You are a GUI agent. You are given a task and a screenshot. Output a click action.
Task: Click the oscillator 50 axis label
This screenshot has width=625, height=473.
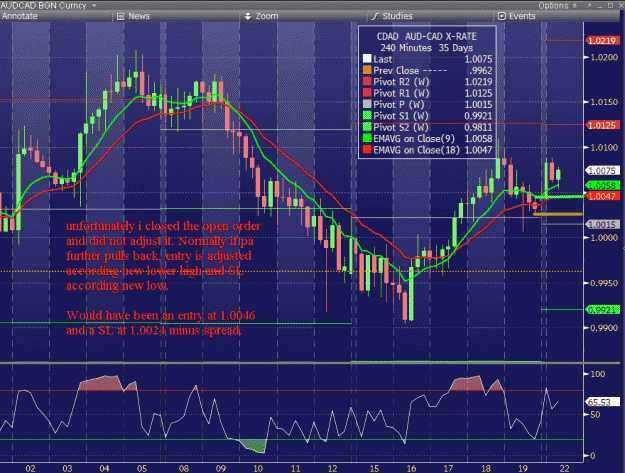(x=595, y=415)
